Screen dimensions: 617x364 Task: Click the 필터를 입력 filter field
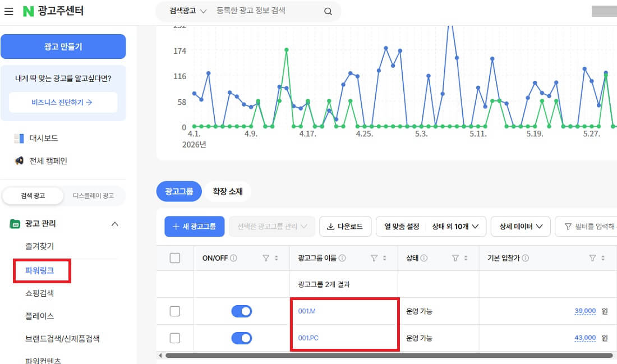[x=586, y=227]
